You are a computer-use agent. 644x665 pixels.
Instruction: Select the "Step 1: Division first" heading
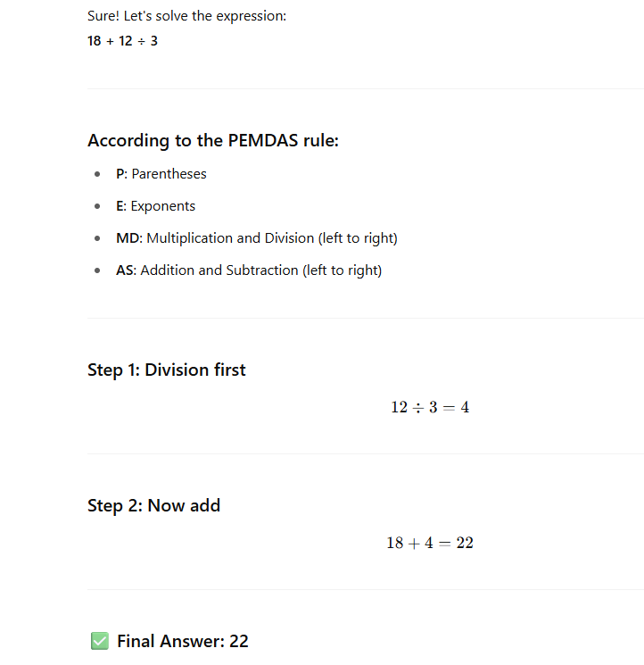click(167, 370)
